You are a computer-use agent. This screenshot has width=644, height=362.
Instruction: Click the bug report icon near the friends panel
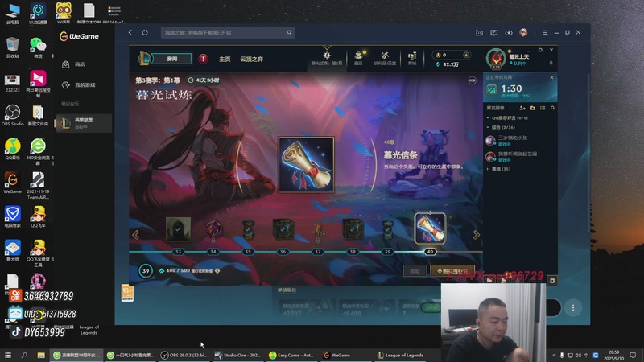click(552, 280)
